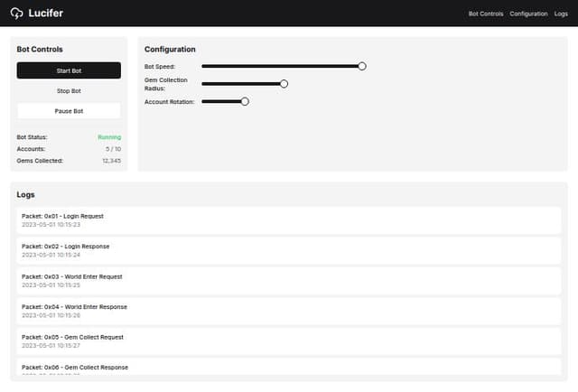Viewport: 578px width, 392px height.
Task: Click the Running status value
Action: click(x=109, y=137)
